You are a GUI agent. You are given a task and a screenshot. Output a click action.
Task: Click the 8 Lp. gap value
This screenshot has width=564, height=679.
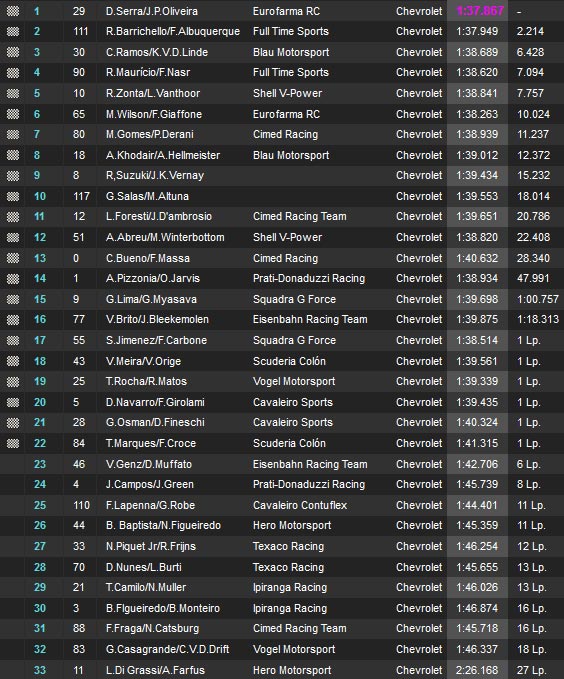click(528, 485)
